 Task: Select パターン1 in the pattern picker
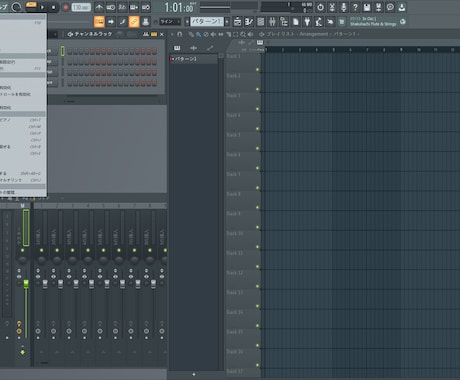point(194,59)
